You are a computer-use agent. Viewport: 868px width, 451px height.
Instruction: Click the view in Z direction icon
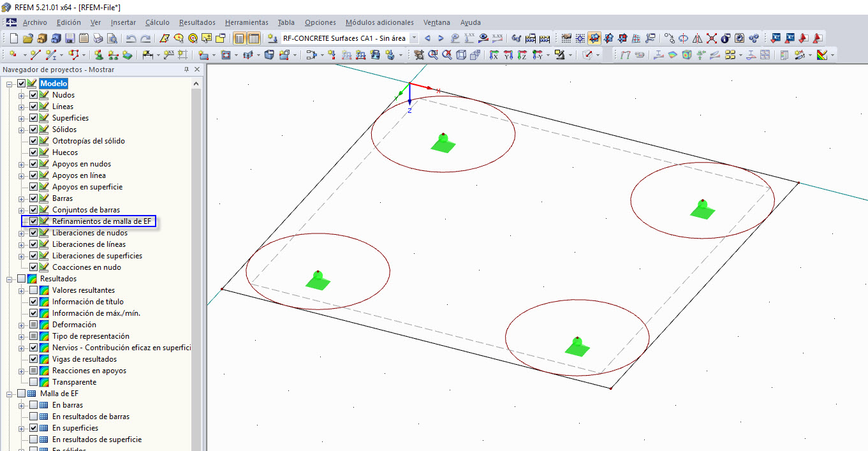pyautogui.click(x=522, y=55)
